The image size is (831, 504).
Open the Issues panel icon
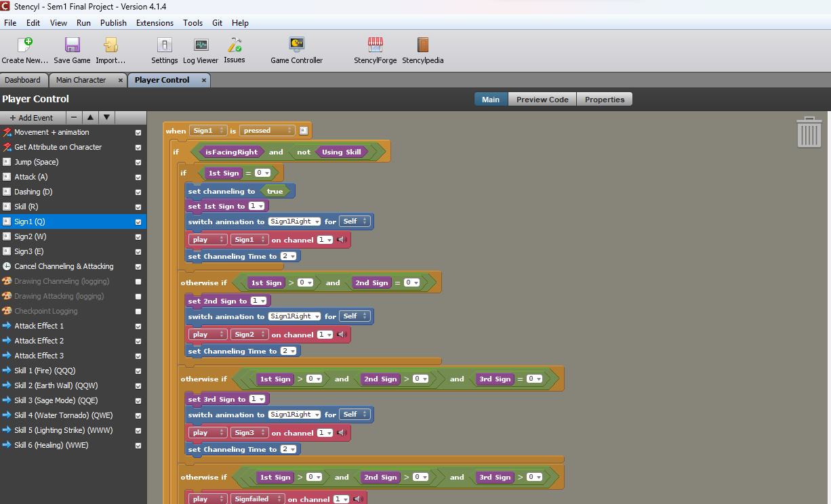pyautogui.click(x=235, y=45)
